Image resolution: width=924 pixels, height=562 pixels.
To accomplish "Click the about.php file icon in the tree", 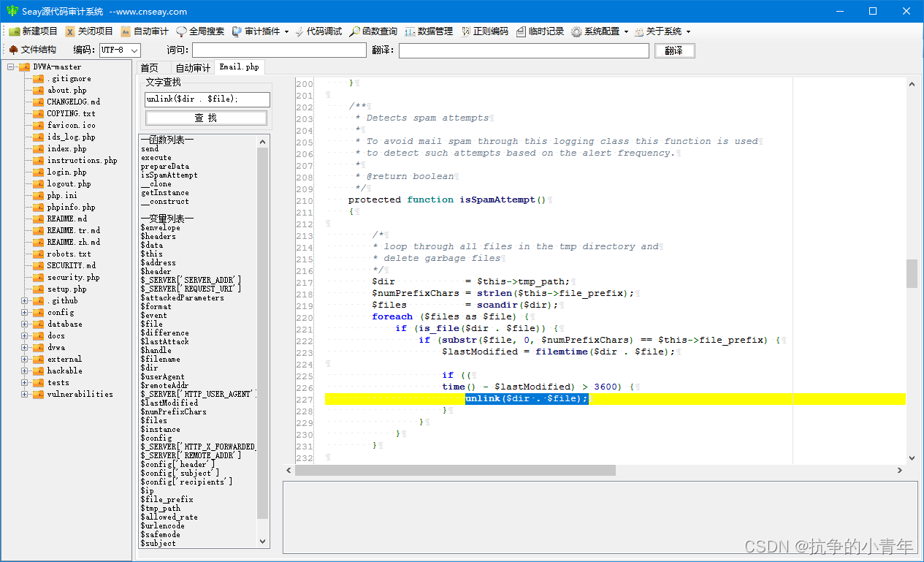I will tap(38, 91).
